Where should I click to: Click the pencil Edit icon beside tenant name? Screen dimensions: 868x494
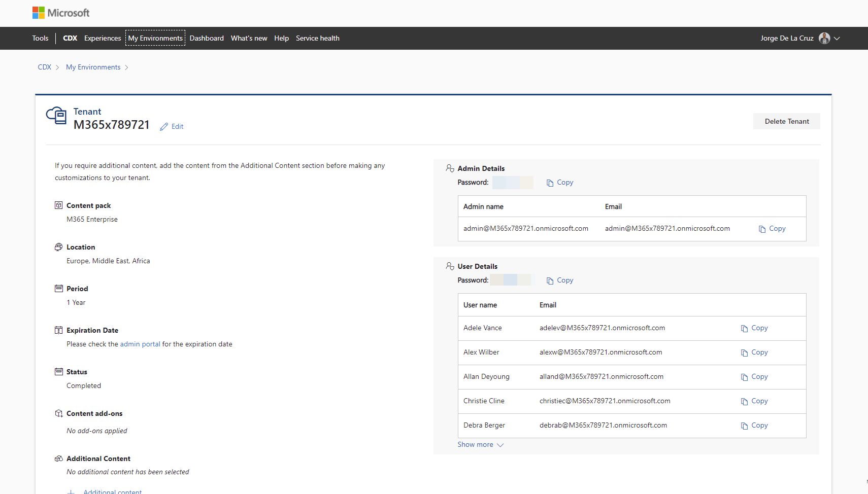(x=164, y=127)
